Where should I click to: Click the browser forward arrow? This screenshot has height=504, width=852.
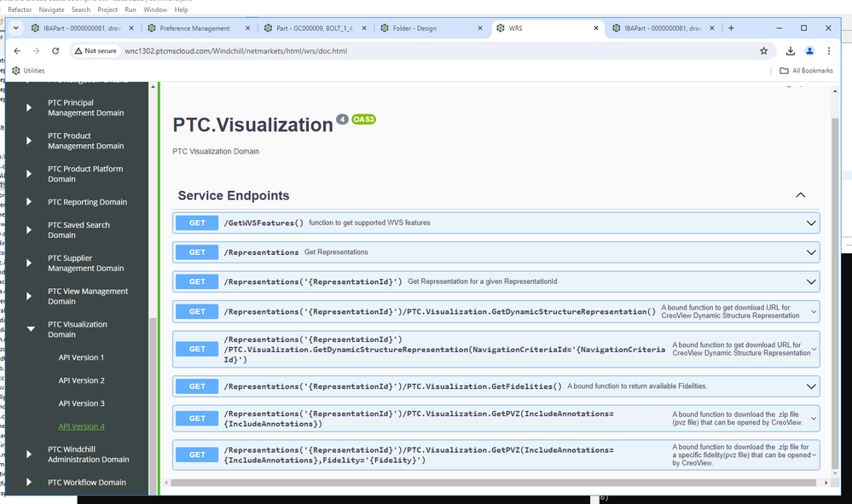pyautogui.click(x=37, y=51)
